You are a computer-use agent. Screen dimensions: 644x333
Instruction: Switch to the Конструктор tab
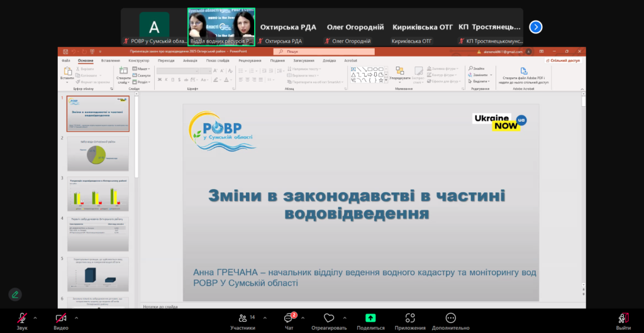point(139,61)
